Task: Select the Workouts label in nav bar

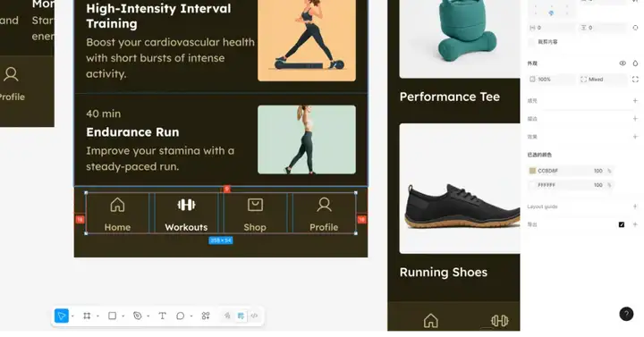Action: (x=186, y=227)
